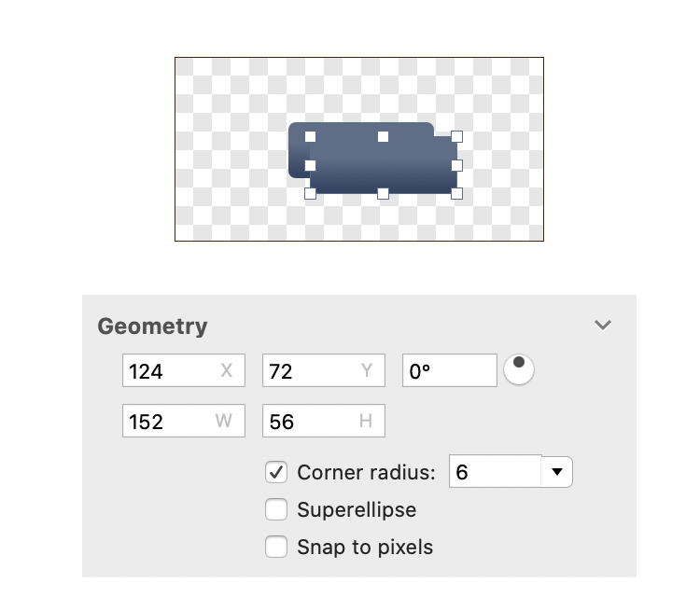Screen dimensions: 700x597
Task: Enable Snap to pixels
Action: (x=276, y=547)
